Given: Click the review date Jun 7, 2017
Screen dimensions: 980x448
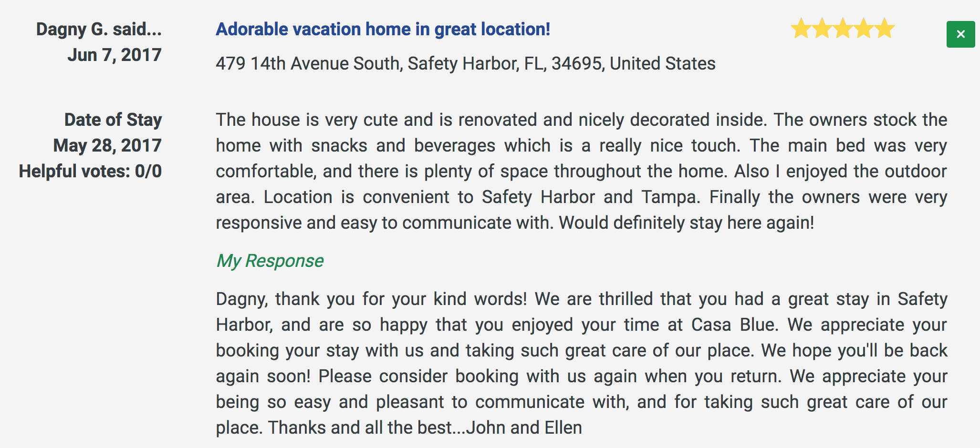Looking at the screenshot, I should 115,55.
